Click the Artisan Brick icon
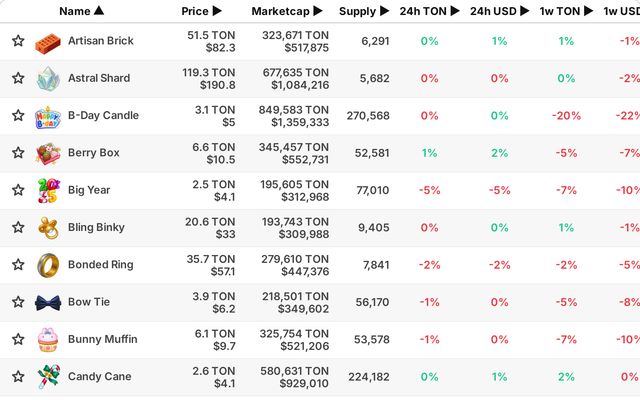The height and width of the screenshot is (400, 640). (x=48, y=43)
